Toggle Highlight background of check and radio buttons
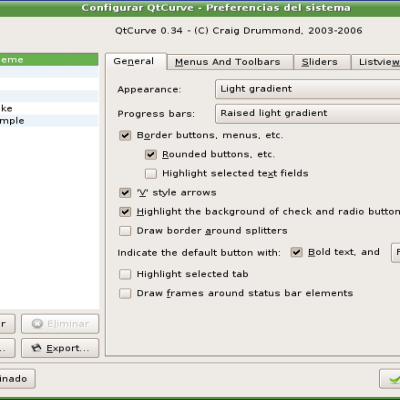This screenshot has height=400, width=400. pos(125,212)
